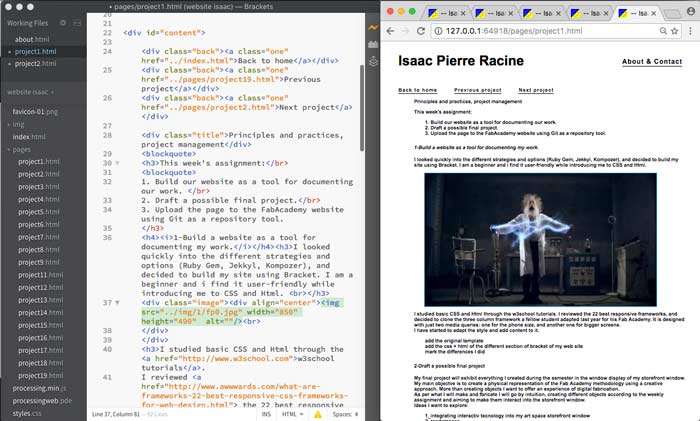The width and height of the screenshot is (700, 421).
Task: Select project2.html in Working Files
Action: point(35,63)
